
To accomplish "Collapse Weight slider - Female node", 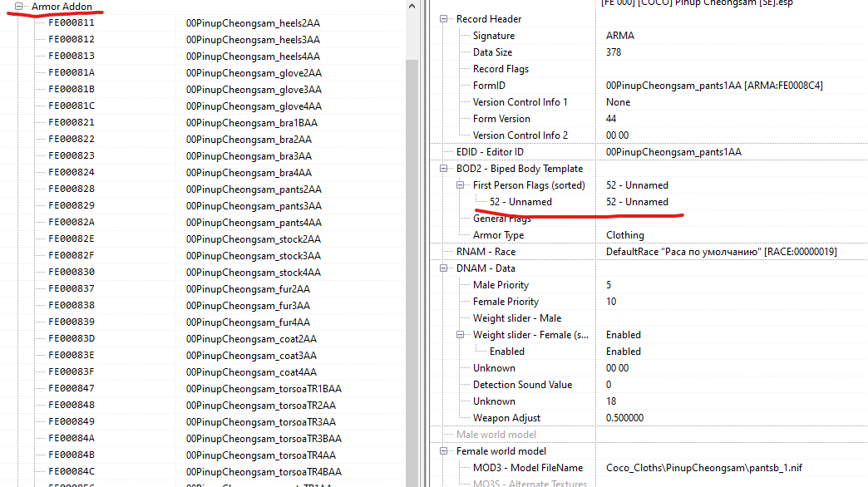I will [x=460, y=334].
